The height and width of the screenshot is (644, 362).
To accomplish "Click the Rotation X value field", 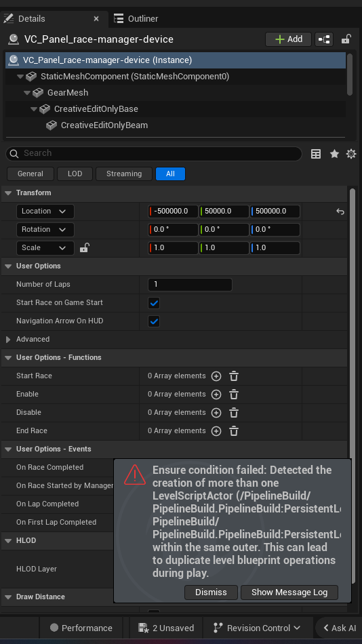I will pos(173,230).
